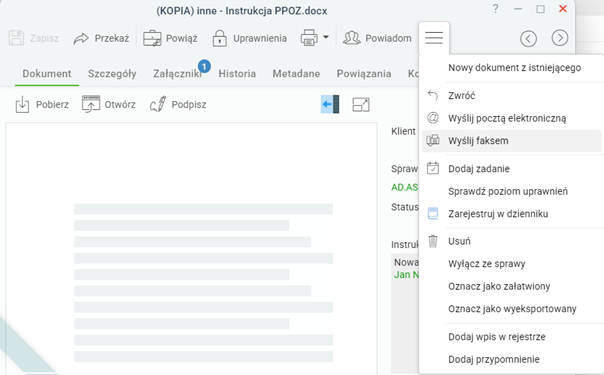Click the Pobierz download icon
Screen dimensions: 604x375
[22, 104]
